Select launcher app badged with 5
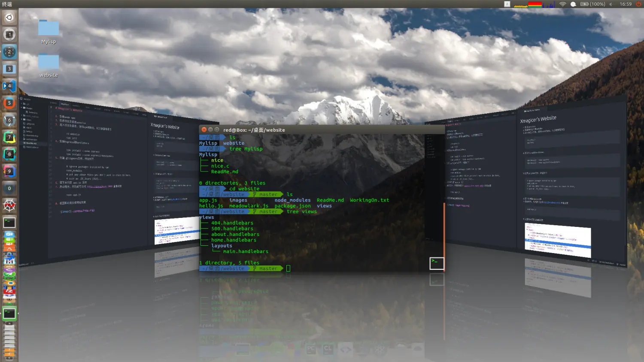Screen dimensions: 644x362 click(x=9, y=103)
